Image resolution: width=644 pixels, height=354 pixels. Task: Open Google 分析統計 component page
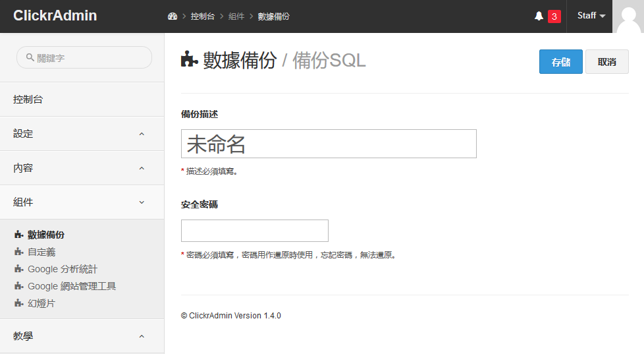coord(63,269)
